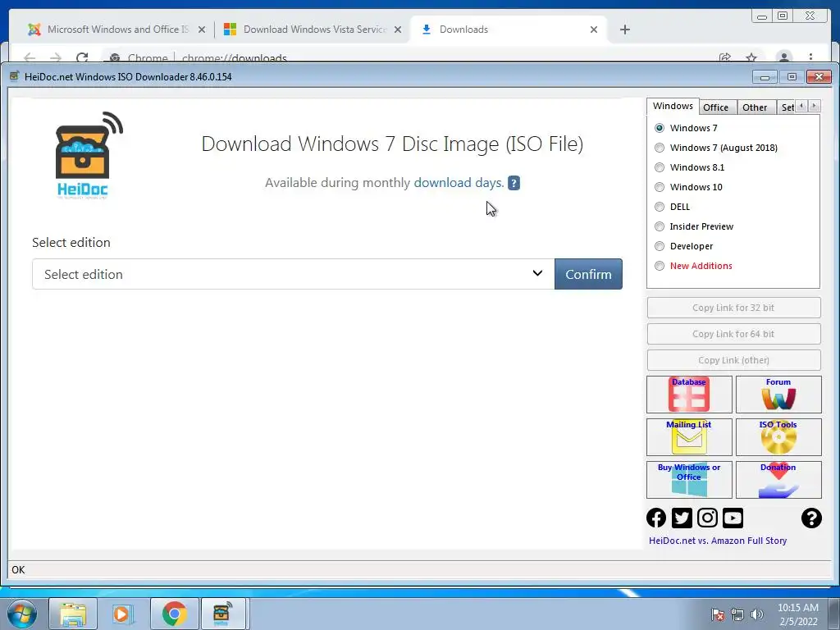Select Windows 7 (August 2018) option
The height and width of the screenshot is (630, 840).
pyautogui.click(x=660, y=148)
